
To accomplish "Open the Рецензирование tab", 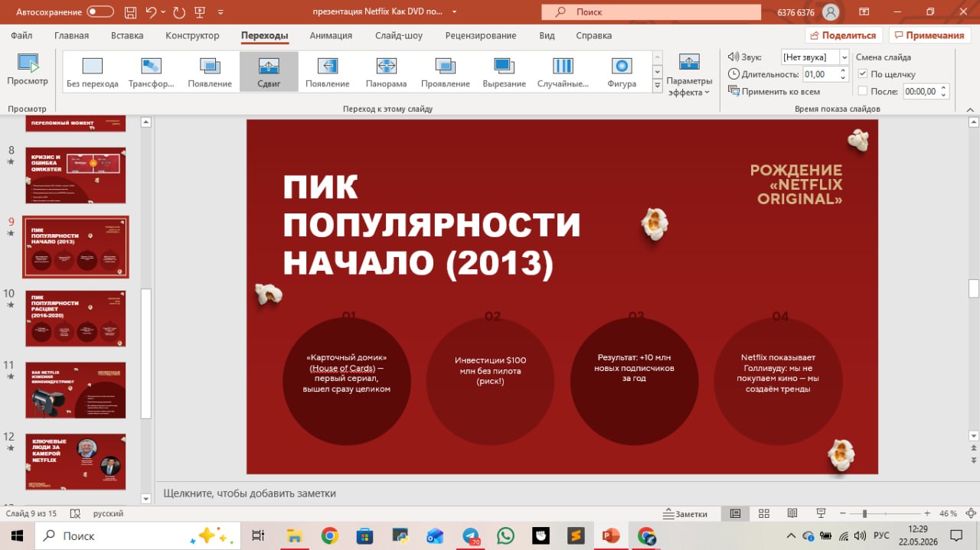I will (481, 35).
